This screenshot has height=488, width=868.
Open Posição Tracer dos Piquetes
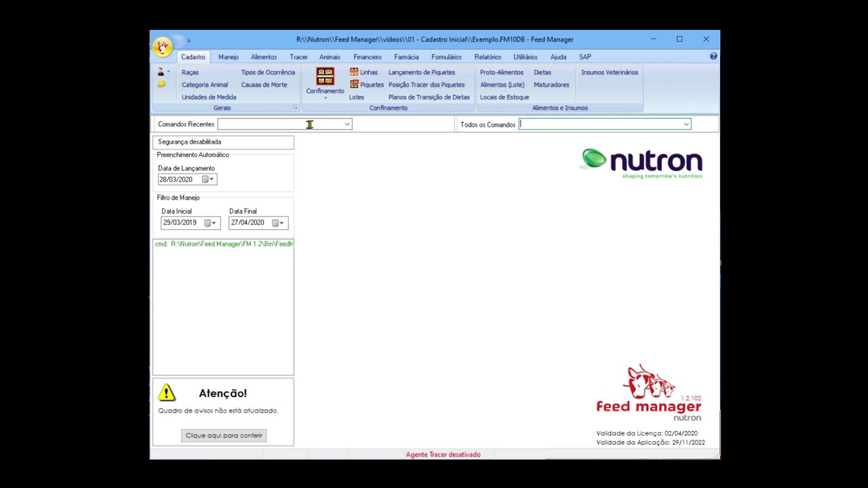(427, 85)
